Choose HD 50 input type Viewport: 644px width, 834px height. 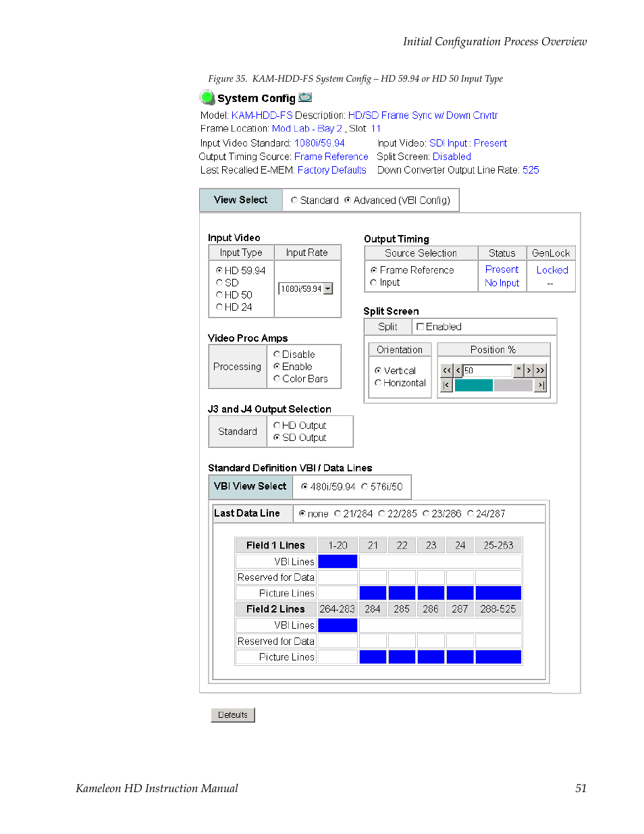tap(219, 294)
